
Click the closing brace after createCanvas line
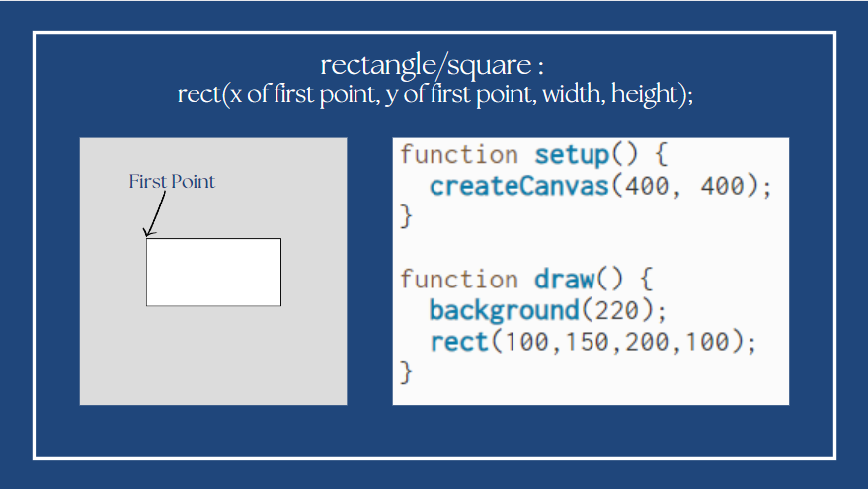pos(405,217)
